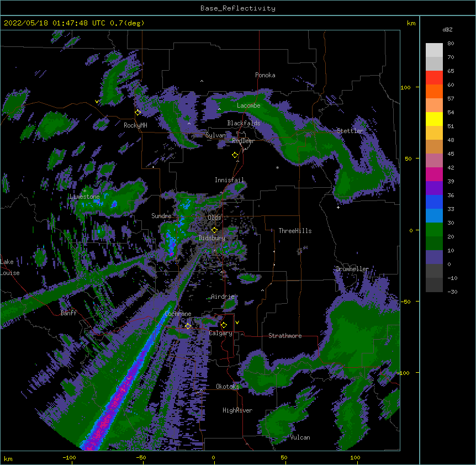
Task: Pick the bright green 20-30 dBZ swatch
Action: (x=434, y=230)
